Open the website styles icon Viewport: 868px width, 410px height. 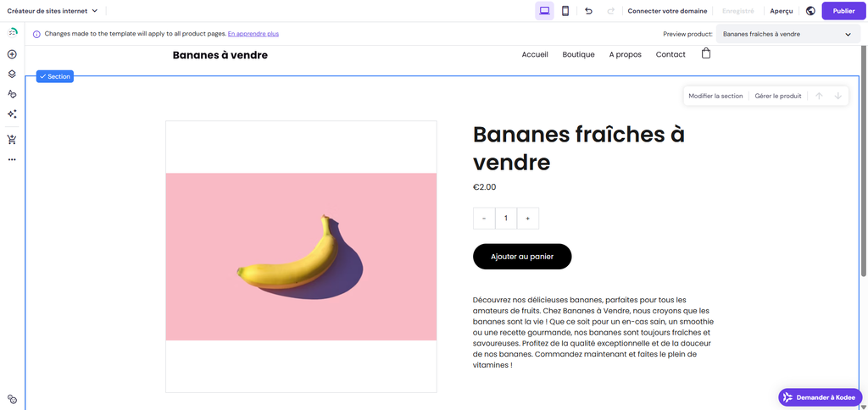12,94
